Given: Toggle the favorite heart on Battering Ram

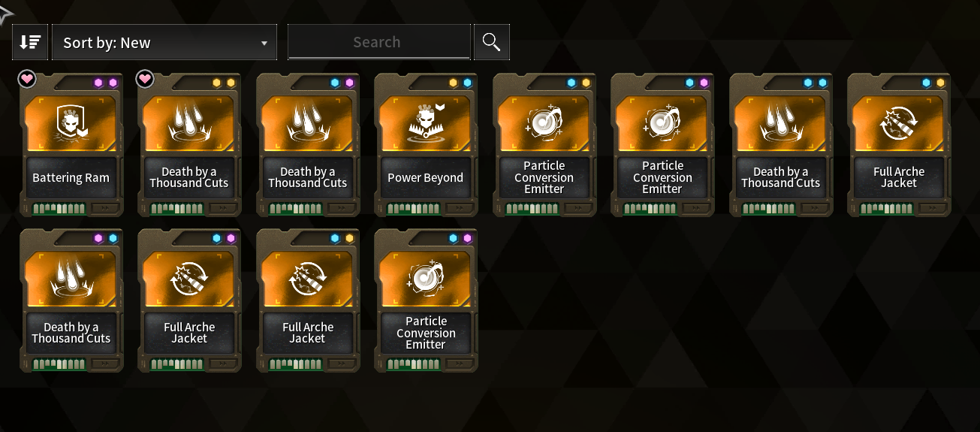Looking at the screenshot, I should (27, 78).
